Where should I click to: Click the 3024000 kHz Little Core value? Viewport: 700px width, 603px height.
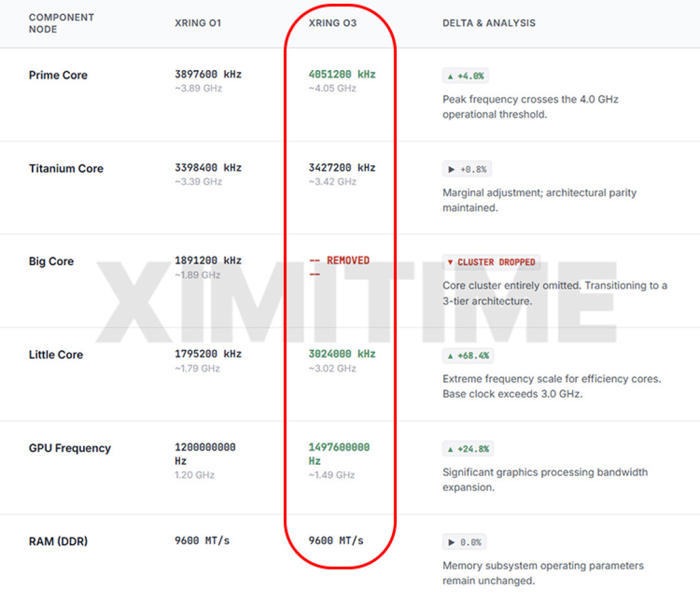point(342,354)
